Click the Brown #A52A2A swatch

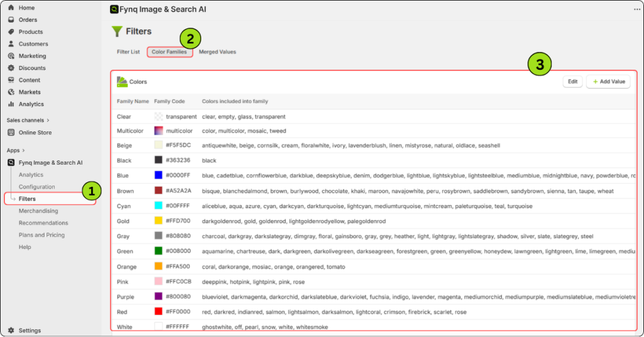click(x=158, y=191)
